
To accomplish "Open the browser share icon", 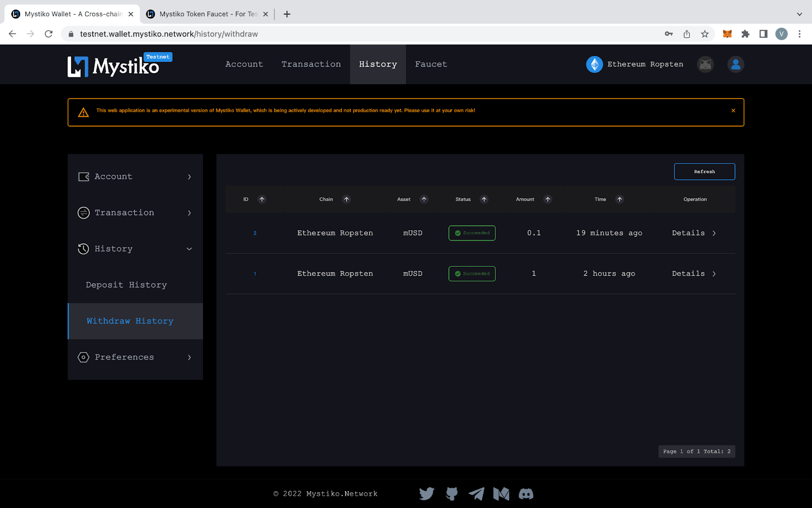I will click(687, 34).
